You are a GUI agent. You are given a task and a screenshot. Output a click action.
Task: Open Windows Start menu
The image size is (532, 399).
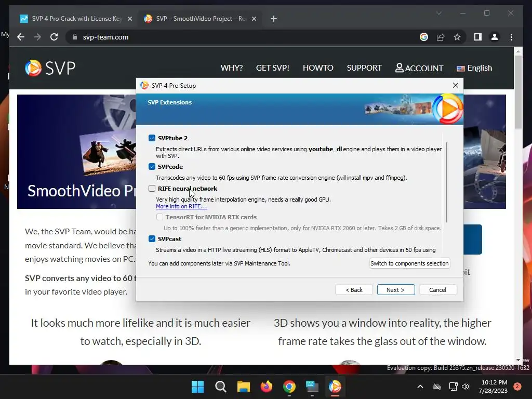pyautogui.click(x=197, y=387)
